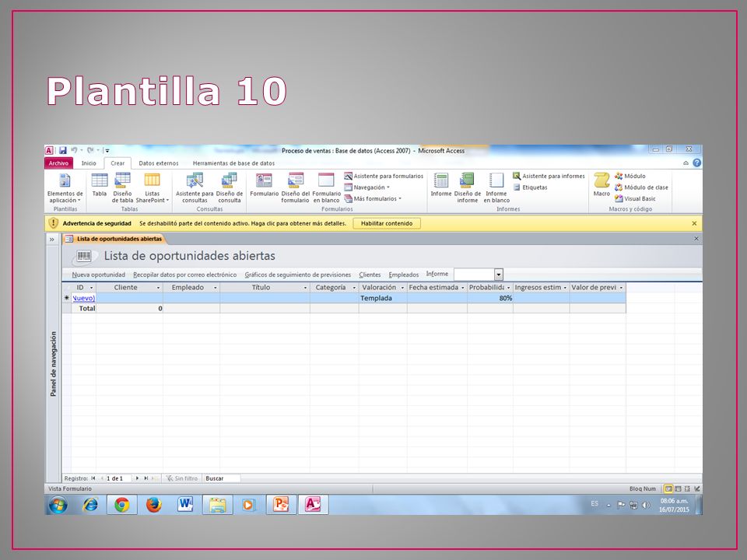Click Nueva oportunidad link
This screenshot has height=560, width=747.
(99, 275)
